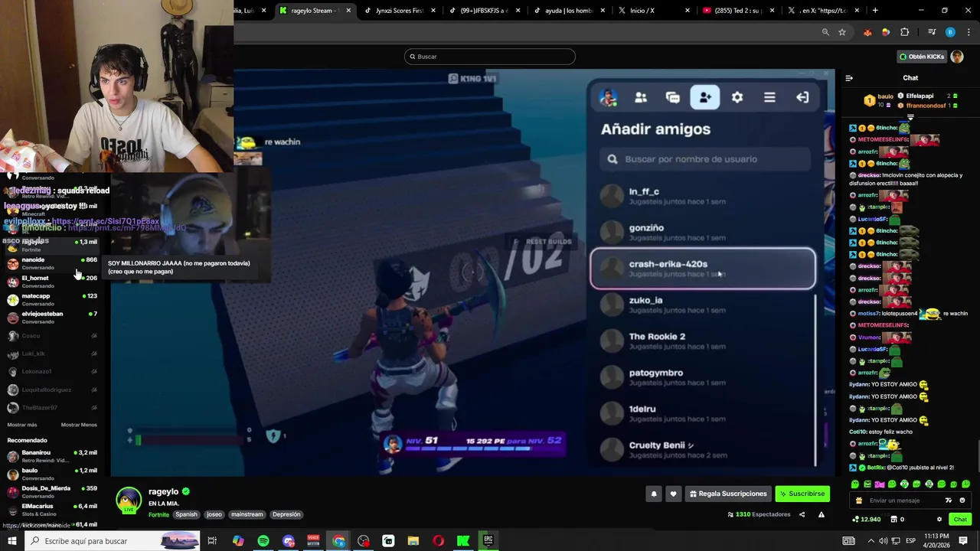The width and height of the screenshot is (980, 551).
Task: Click the Obtén KICKs button
Action: [922, 57]
